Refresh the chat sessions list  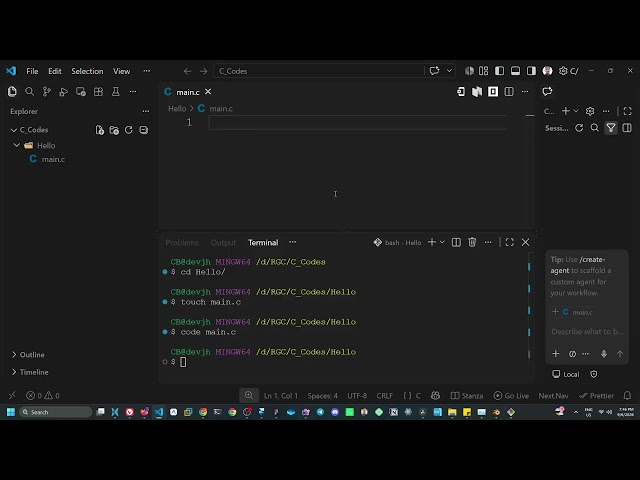click(x=579, y=128)
